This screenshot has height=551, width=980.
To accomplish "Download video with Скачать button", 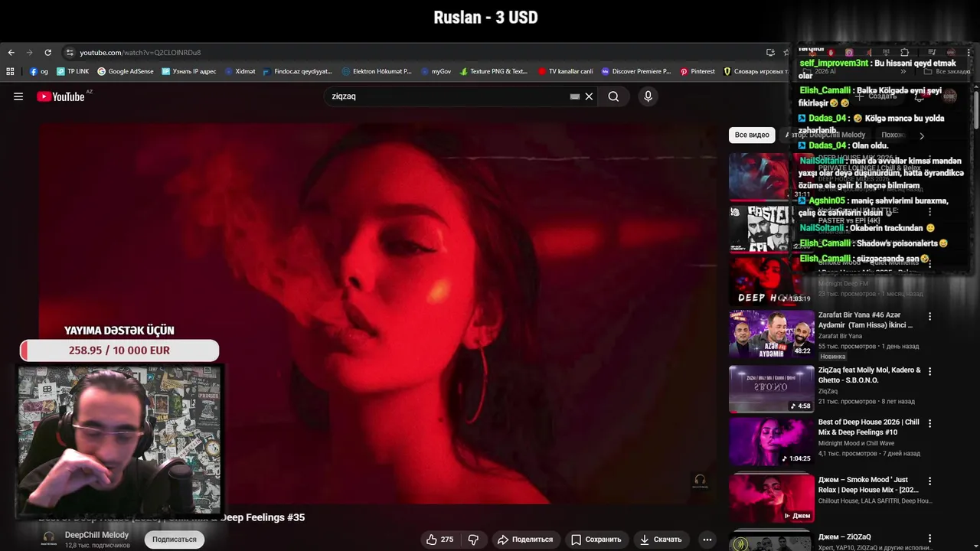I will (x=660, y=540).
